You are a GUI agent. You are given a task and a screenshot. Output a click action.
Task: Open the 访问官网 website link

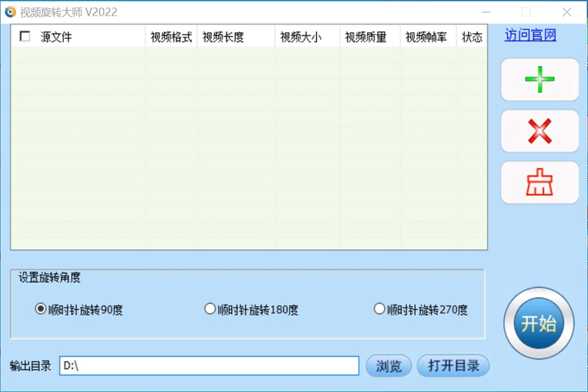(x=530, y=35)
